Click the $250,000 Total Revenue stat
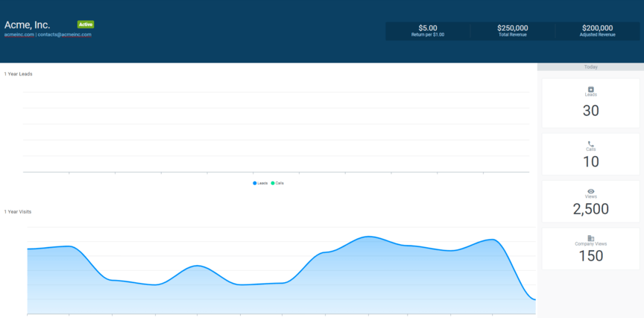Screen dimensions: 644x318 point(513,31)
